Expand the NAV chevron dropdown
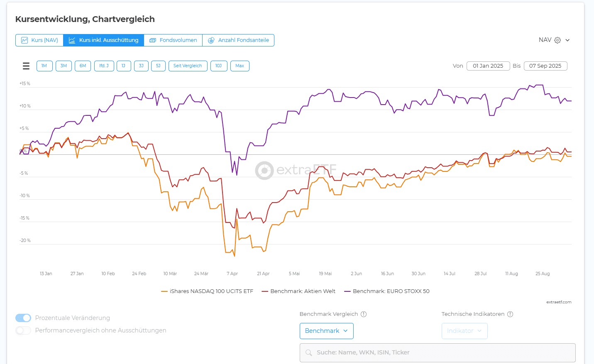Screen dimensions: 594x364 point(567,40)
